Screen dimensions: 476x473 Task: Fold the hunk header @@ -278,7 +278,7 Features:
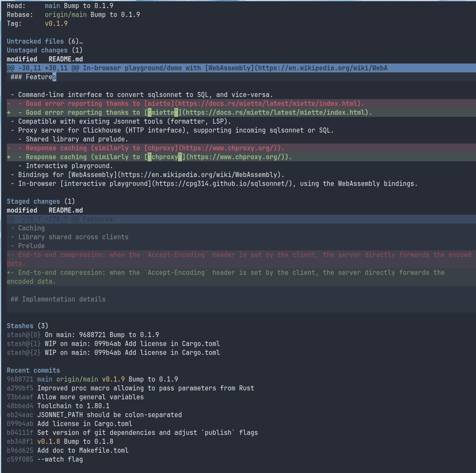[x=241, y=219]
